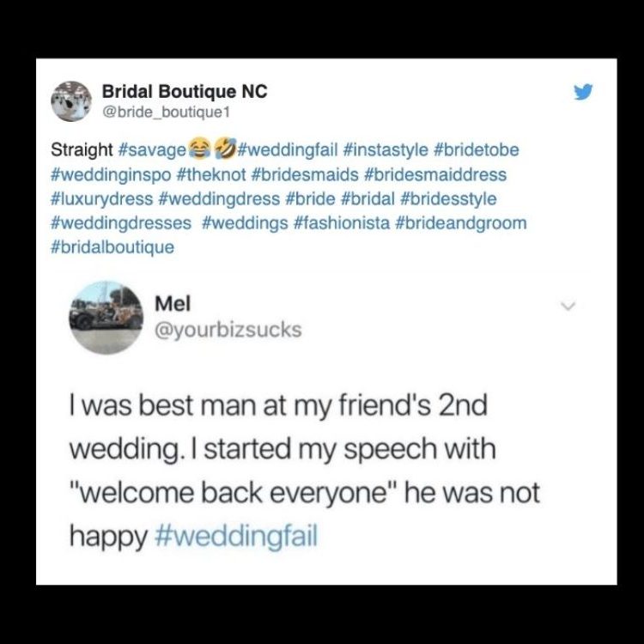644x644 pixels.
Task: Click the #fashionista hashtag
Action: (342, 223)
